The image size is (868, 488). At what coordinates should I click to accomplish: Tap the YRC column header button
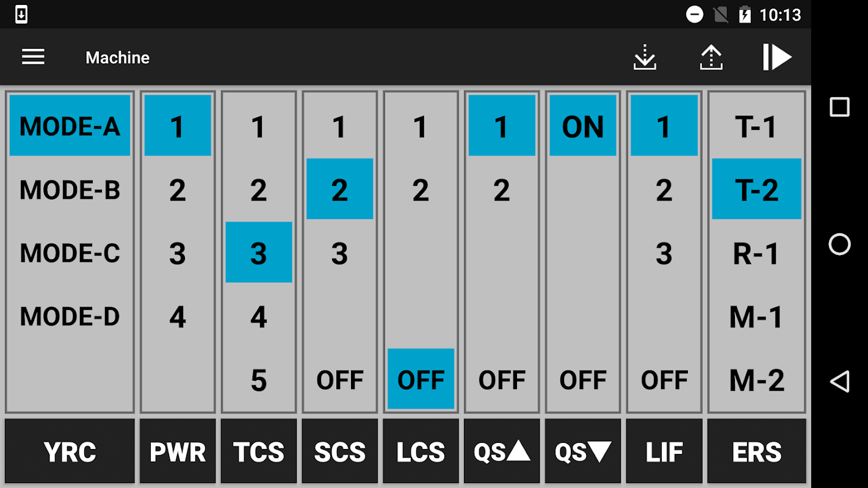point(70,451)
